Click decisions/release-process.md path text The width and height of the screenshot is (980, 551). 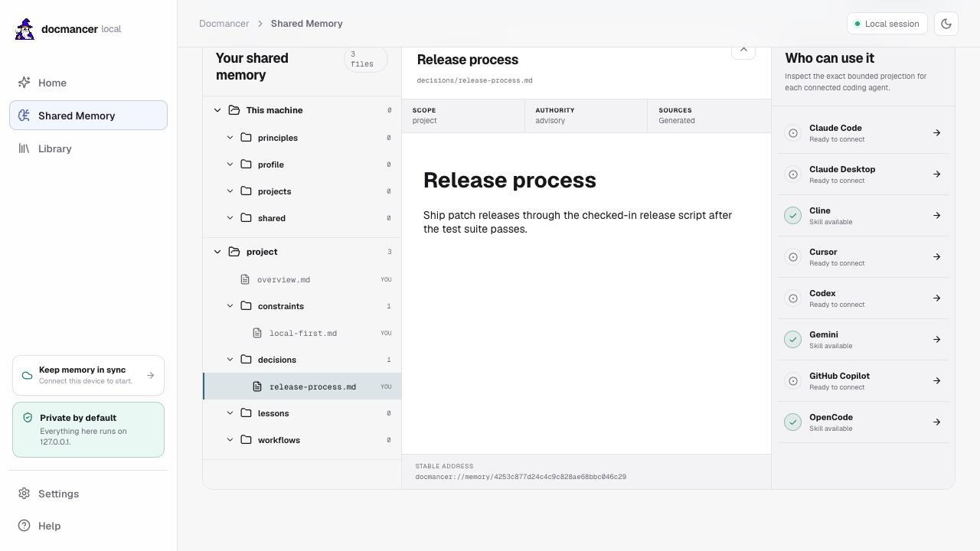(475, 80)
